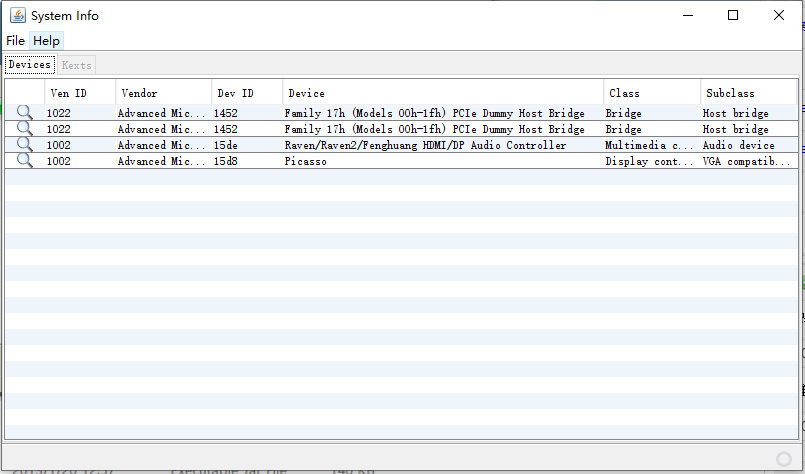This screenshot has width=805, height=474.
Task: Sort by Ven ID column header
Action: [68, 93]
